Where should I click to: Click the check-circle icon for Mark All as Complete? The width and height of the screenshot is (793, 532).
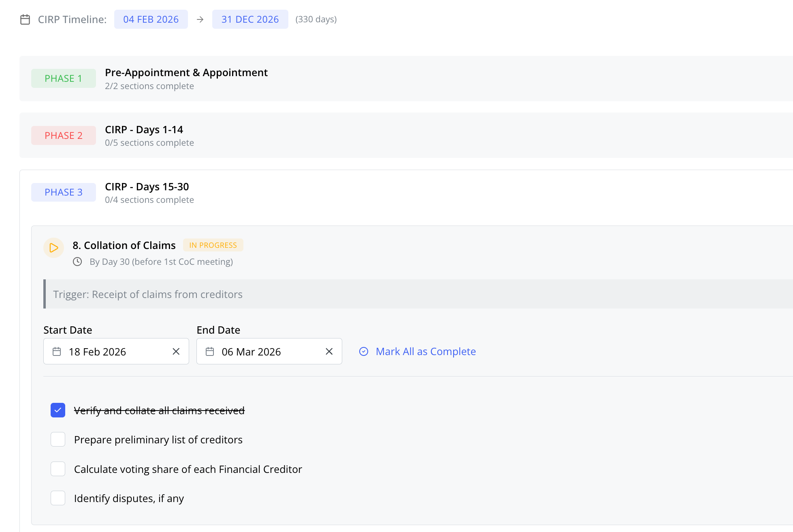pos(364,351)
